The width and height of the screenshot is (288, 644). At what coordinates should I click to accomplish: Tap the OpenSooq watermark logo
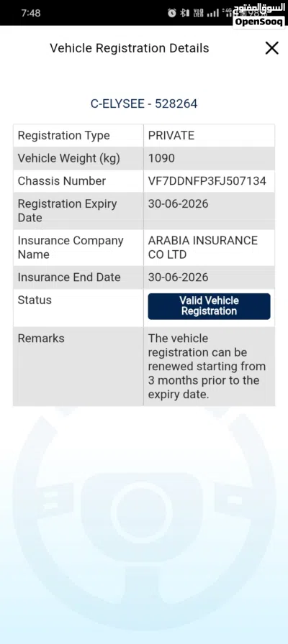[x=259, y=17]
